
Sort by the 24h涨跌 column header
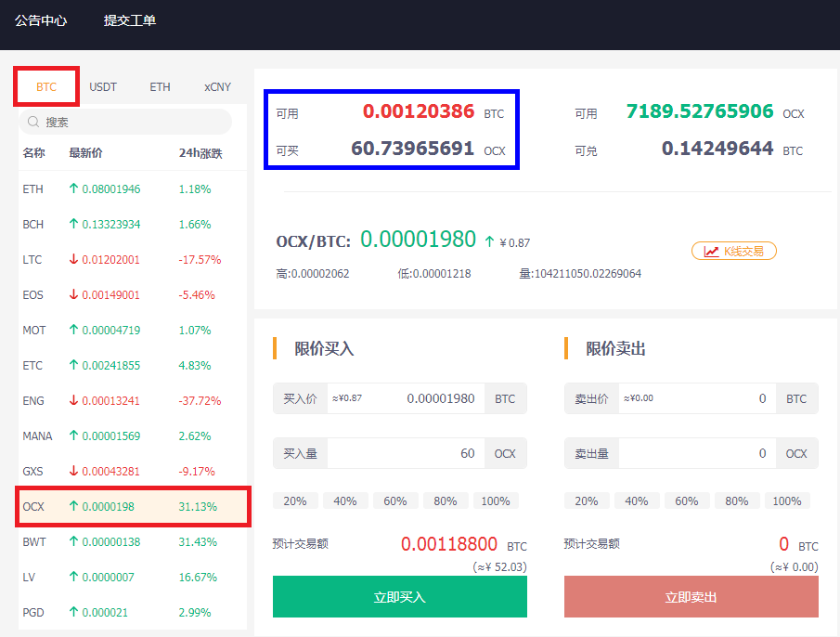[200, 153]
